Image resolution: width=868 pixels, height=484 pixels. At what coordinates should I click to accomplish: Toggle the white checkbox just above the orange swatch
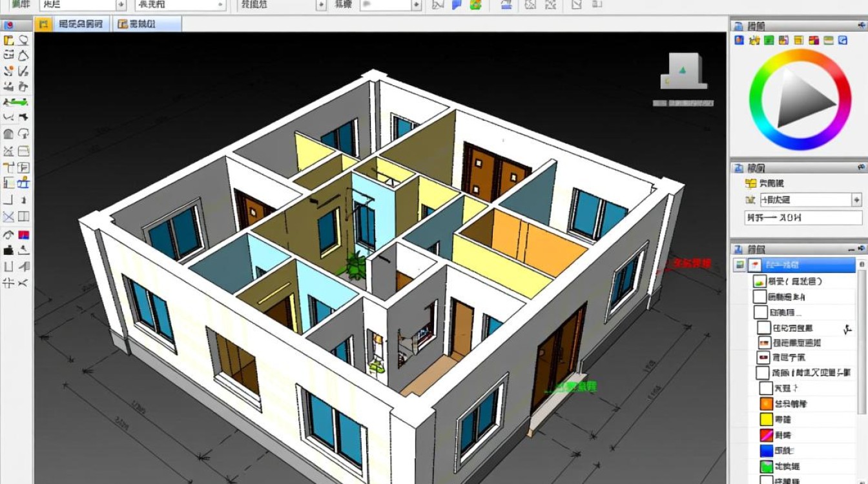(766, 388)
